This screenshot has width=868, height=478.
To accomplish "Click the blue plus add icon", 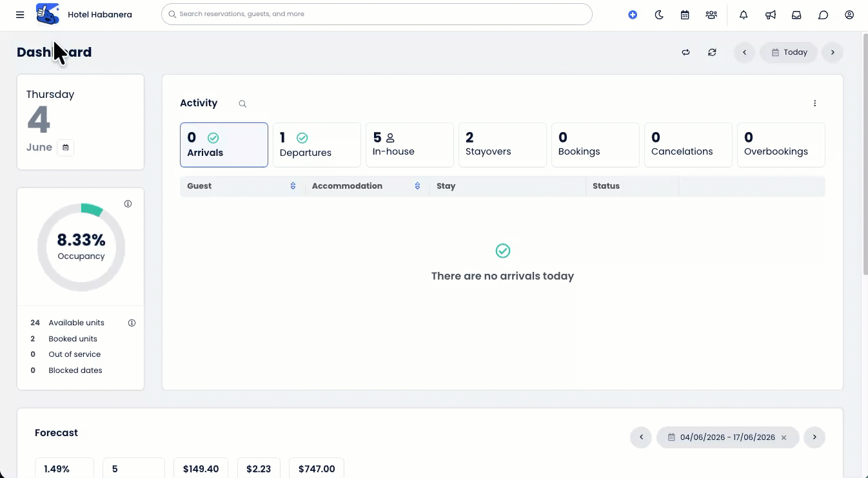I will pos(633,14).
